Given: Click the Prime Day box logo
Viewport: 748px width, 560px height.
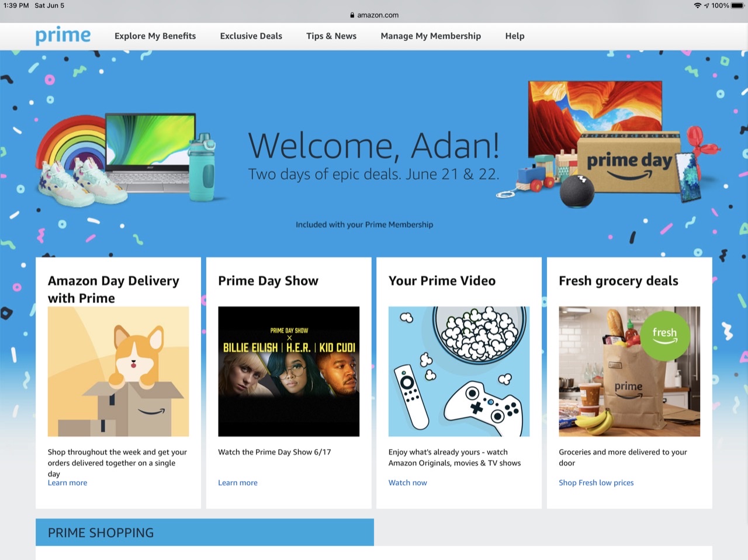Looking at the screenshot, I should coord(629,164).
